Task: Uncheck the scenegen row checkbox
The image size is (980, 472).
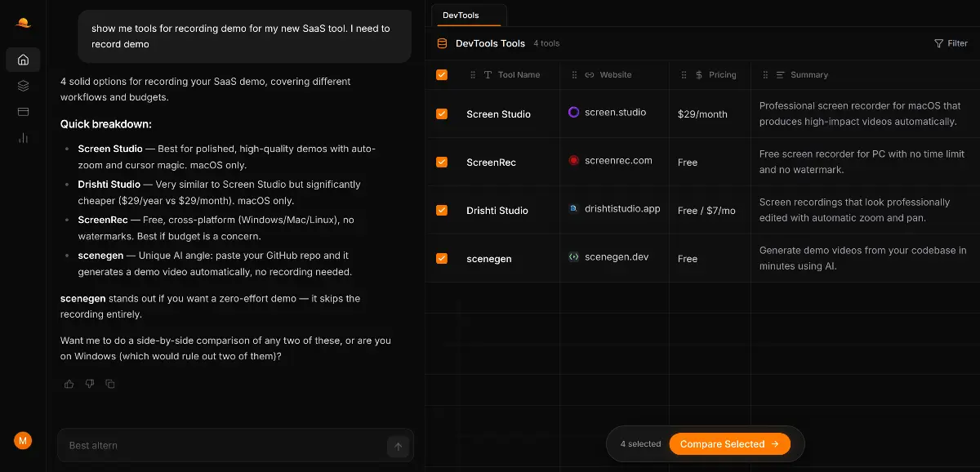Action: click(x=442, y=257)
